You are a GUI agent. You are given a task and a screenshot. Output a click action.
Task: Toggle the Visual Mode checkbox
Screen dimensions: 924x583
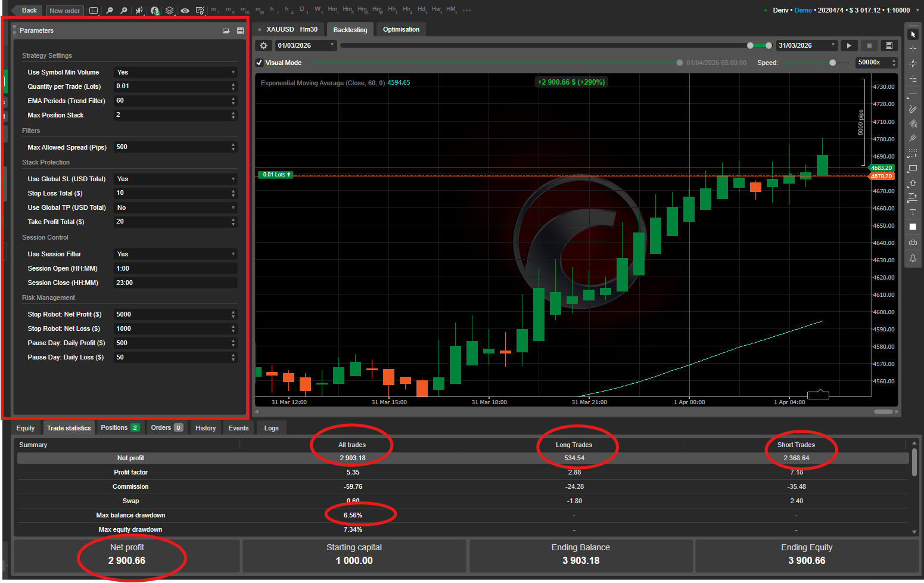coord(260,63)
